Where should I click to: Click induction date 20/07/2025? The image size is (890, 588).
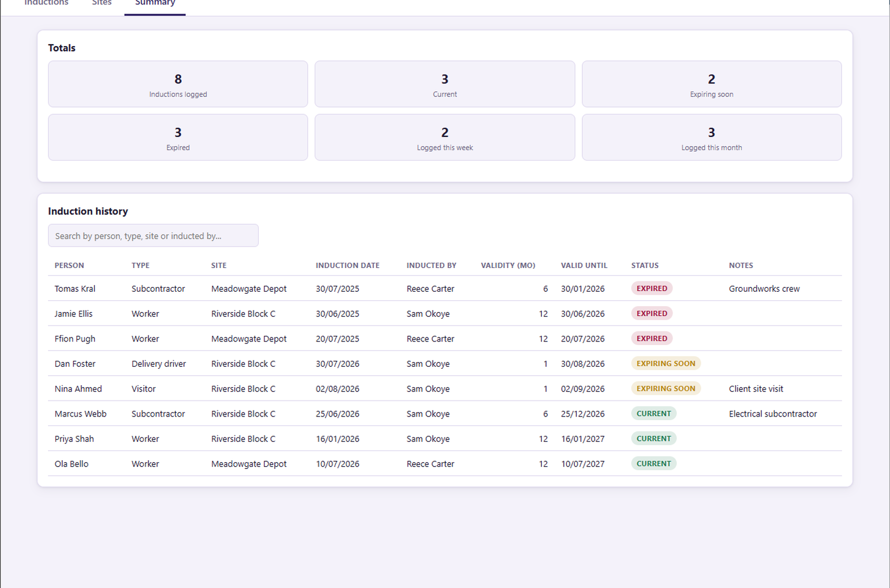coord(337,339)
